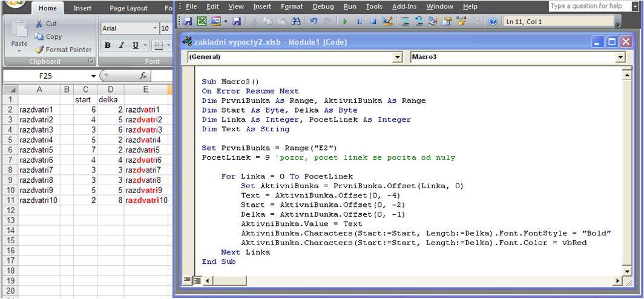Switch to Procedure View button

tap(187, 281)
